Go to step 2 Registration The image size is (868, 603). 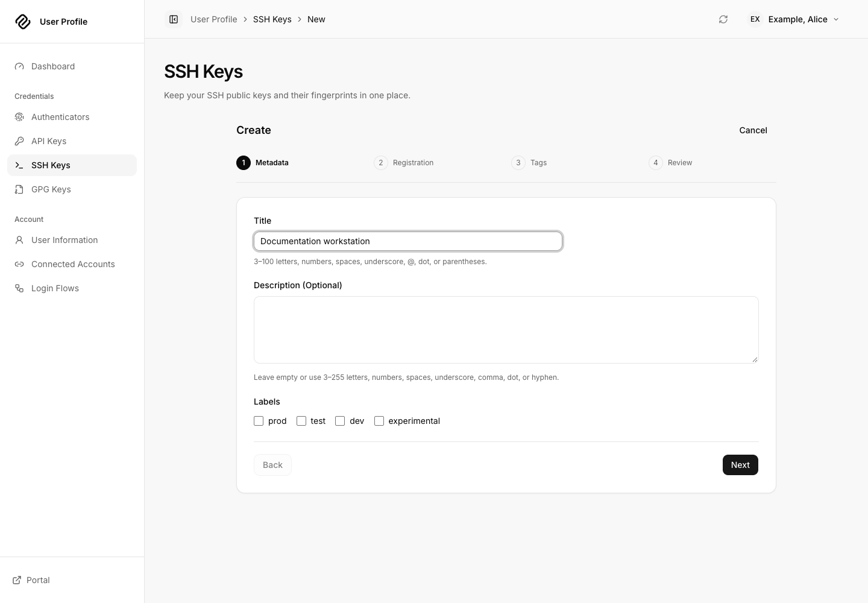[404, 163]
